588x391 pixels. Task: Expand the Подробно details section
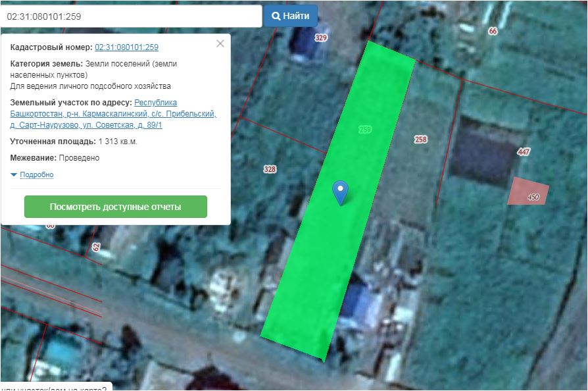click(x=37, y=175)
